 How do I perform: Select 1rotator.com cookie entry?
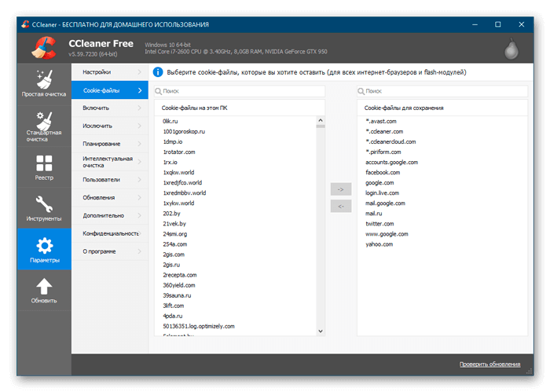pyautogui.click(x=179, y=152)
